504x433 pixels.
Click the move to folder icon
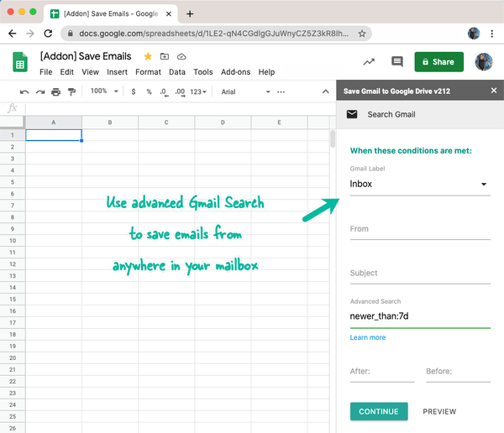(x=165, y=56)
